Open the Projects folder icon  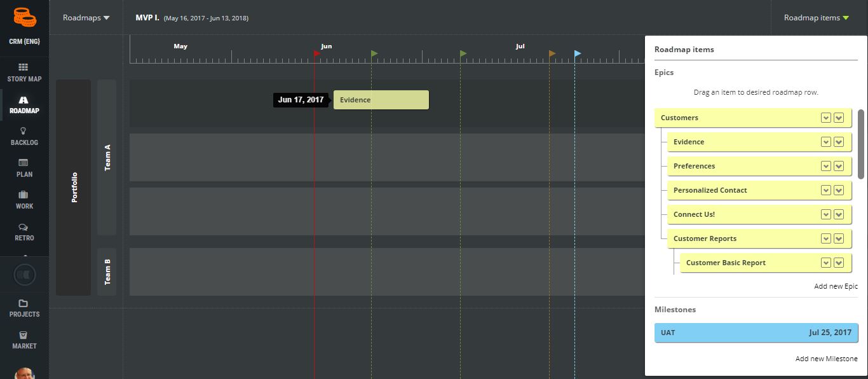pyautogui.click(x=24, y=303)
